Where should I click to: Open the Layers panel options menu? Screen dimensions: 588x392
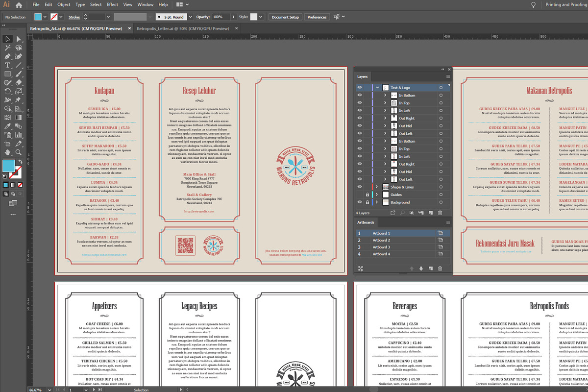point(448,77)
